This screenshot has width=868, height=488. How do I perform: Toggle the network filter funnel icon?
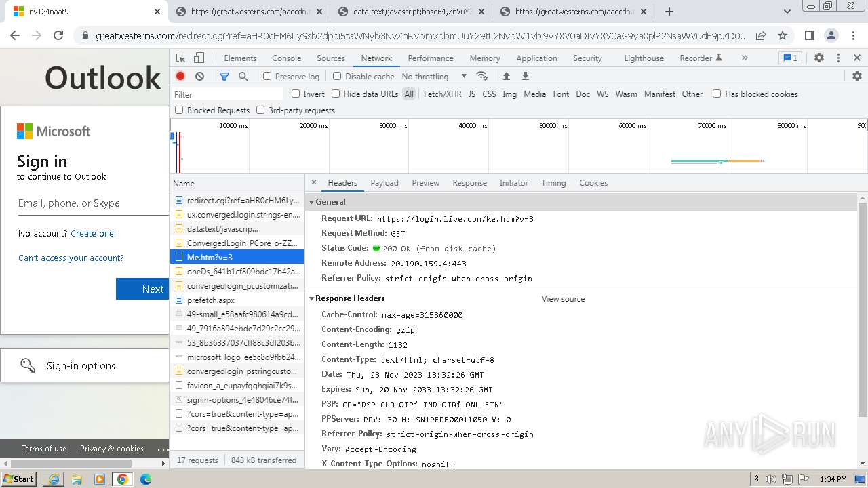(x=224, y=77)
